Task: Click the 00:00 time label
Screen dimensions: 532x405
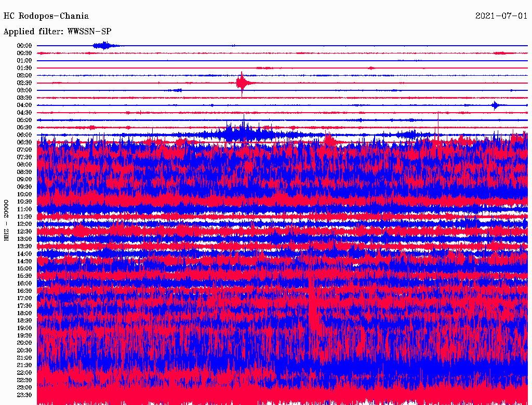Action: 24,46
